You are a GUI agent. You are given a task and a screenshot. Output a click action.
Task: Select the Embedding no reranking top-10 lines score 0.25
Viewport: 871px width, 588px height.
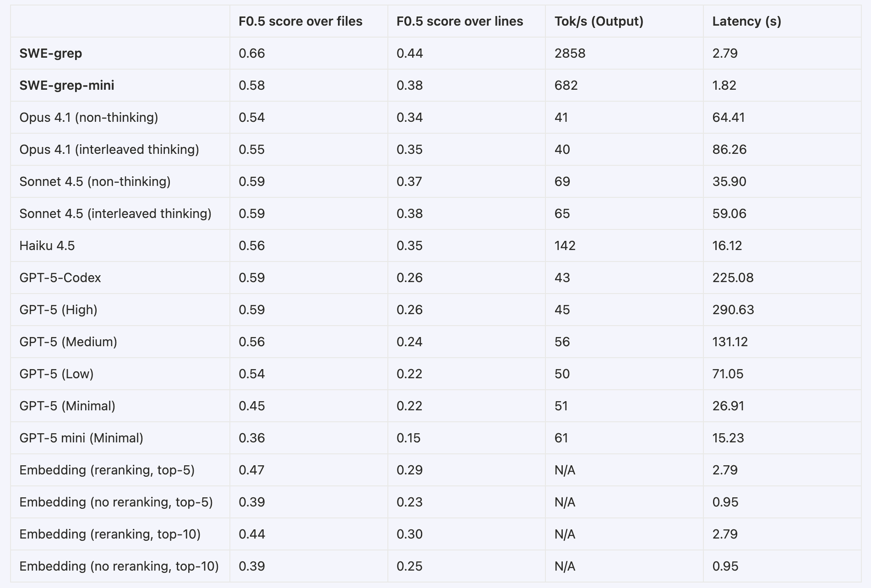(x=409, y=566)
